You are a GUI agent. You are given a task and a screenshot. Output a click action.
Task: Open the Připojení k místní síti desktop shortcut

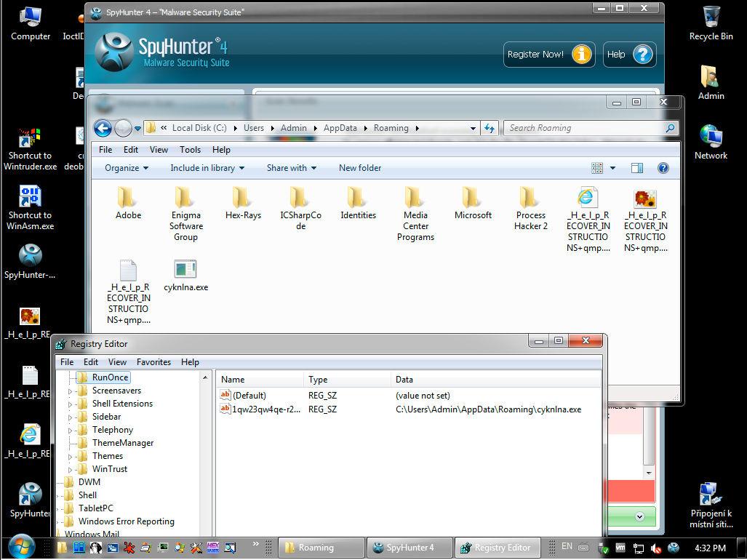pyautogui.click(x=711, y=505)
